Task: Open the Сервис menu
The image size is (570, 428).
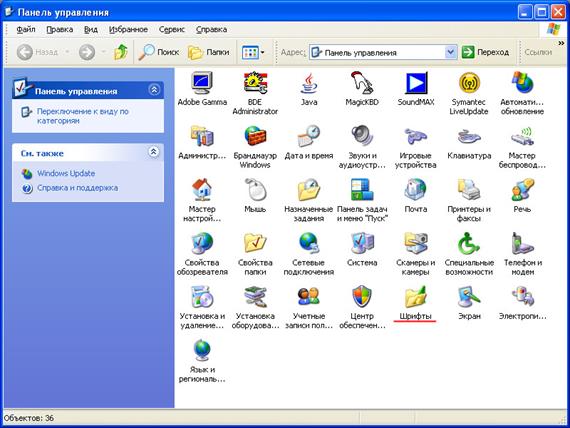Action: tap(172, 29)
